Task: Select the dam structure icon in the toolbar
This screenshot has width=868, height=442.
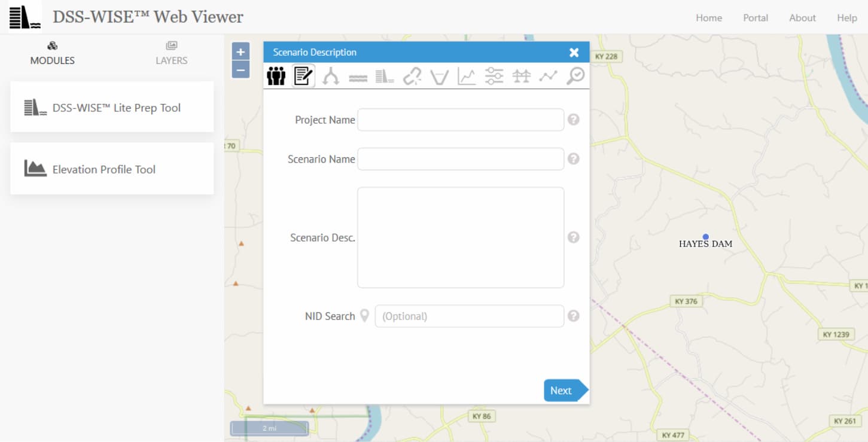Action: tap(385, 75)
